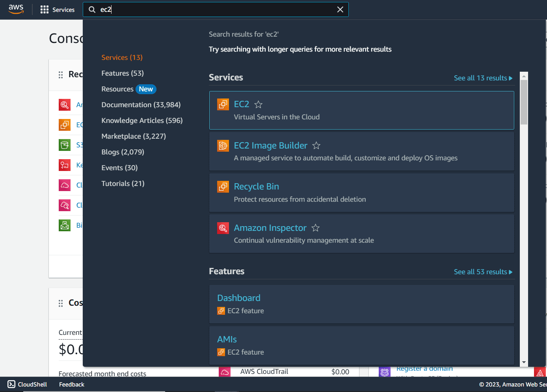Viewport: 547px width, 392px height.
Task: Open the Services navigation menu
Action: (58, 9)
